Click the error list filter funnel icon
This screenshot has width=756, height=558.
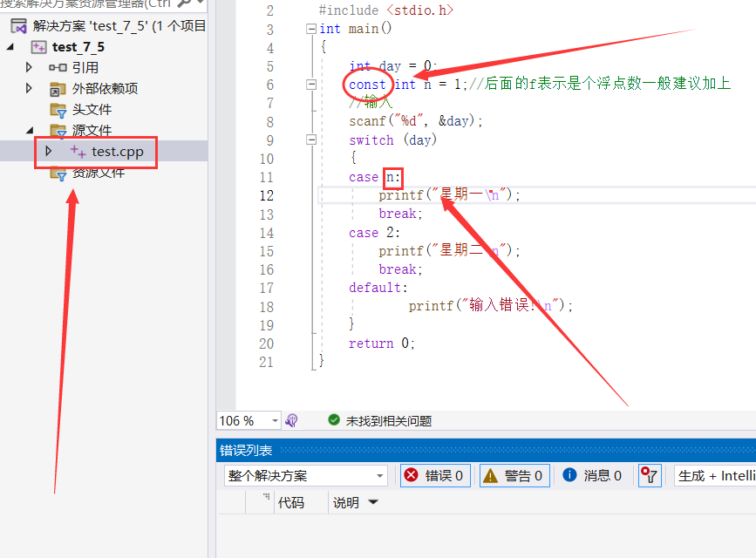pyautogui.click(x=650, y=475)
